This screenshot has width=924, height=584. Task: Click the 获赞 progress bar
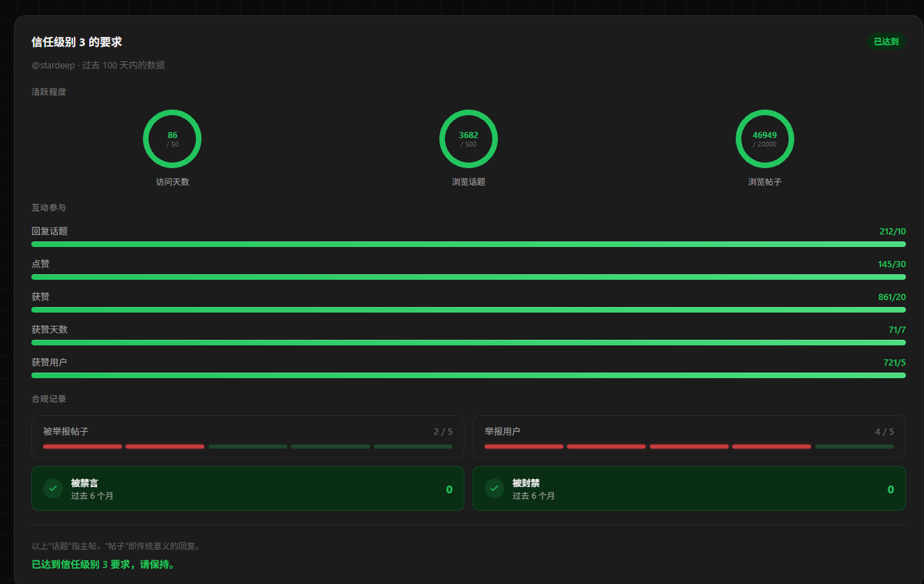click(x=469, y=310)
